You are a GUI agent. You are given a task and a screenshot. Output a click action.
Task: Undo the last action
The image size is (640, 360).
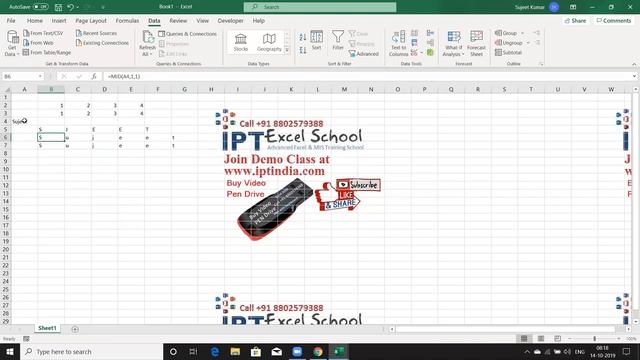pos(70,7)
